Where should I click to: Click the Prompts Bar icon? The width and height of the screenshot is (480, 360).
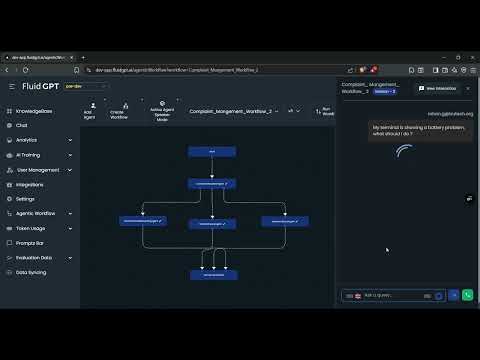tap(9, 243)
